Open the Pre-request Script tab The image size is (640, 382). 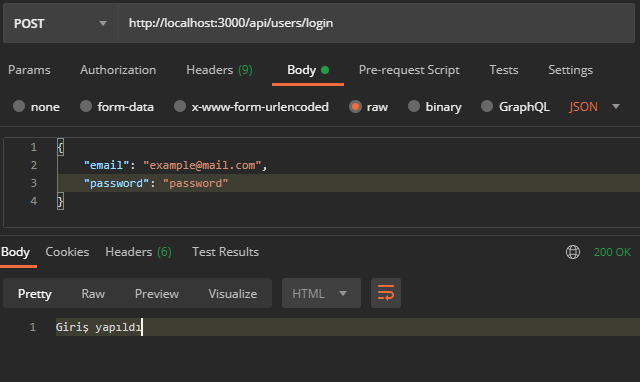click(409, 70)
